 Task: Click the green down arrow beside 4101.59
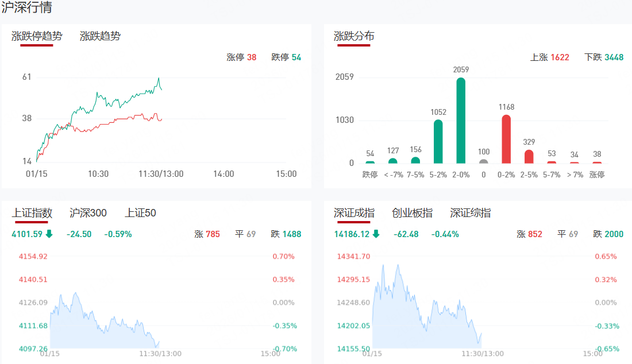click(49, 234)
